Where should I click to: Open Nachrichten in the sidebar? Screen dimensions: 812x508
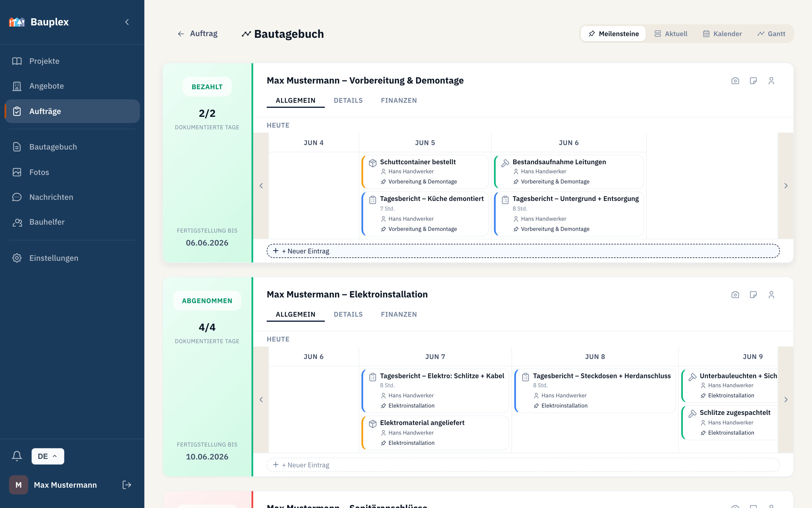tap(72, 197)
